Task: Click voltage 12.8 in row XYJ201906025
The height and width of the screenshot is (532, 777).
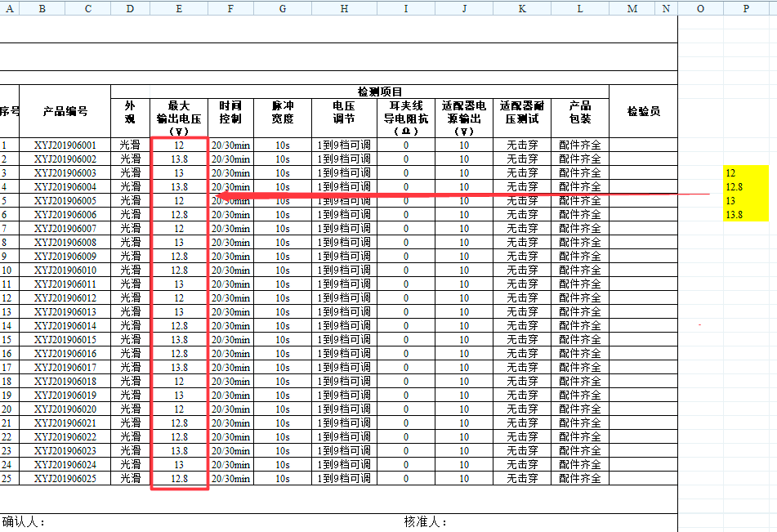Action: [x=179, y=478]
